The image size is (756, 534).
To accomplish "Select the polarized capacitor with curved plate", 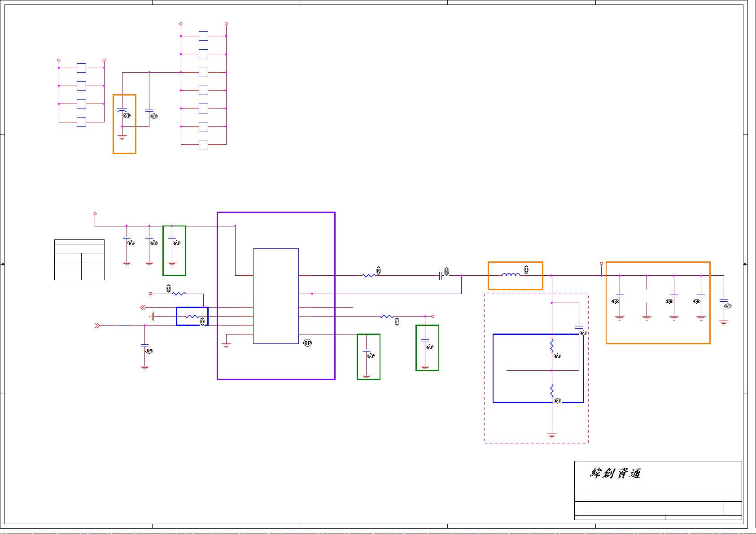I will pos(122,110).
